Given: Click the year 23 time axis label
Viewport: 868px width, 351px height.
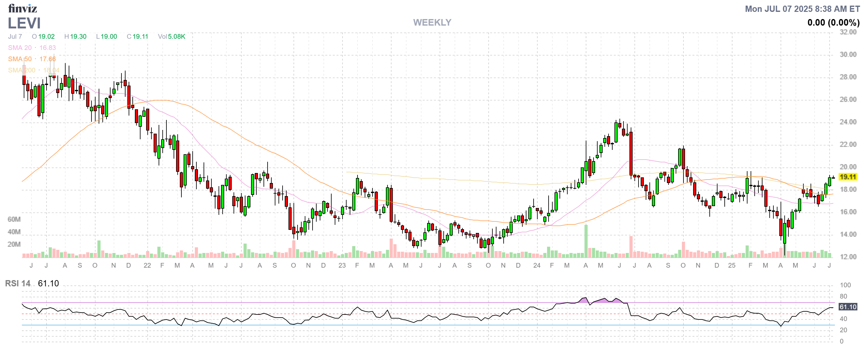Looking at the screenshot, I should click(x=342, y=265).
